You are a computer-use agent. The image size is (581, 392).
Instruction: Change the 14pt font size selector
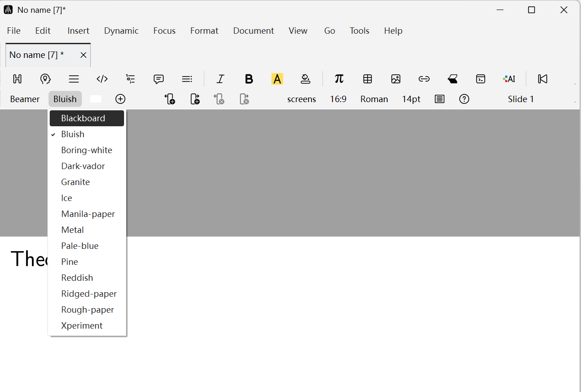point(411,99)
